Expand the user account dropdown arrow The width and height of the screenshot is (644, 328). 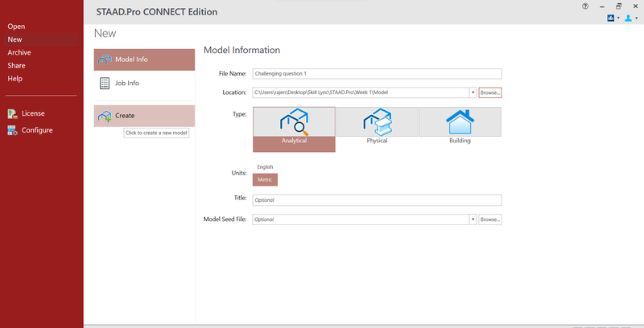point(637,18)
